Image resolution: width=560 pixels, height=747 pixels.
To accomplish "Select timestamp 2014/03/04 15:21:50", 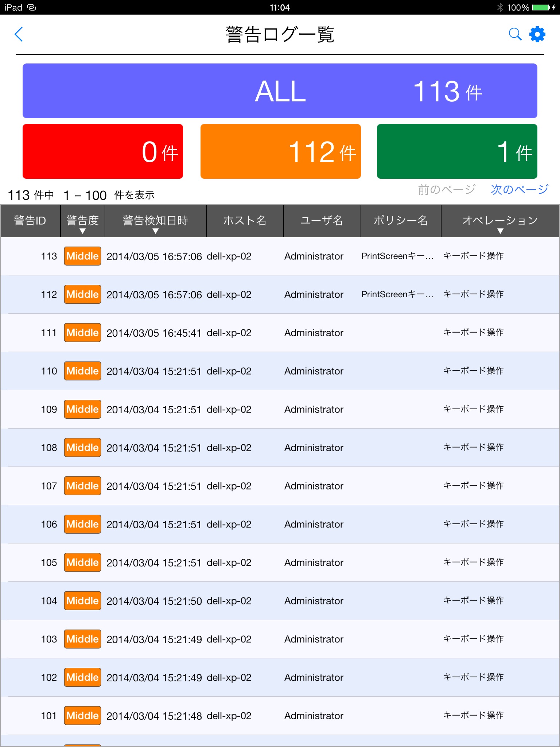I will [x=154, y=601].
